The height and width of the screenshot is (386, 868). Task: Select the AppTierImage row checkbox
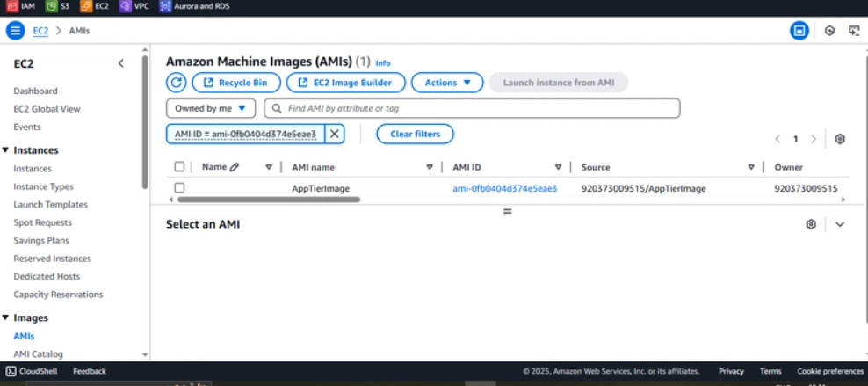click(x=179, y=188)
